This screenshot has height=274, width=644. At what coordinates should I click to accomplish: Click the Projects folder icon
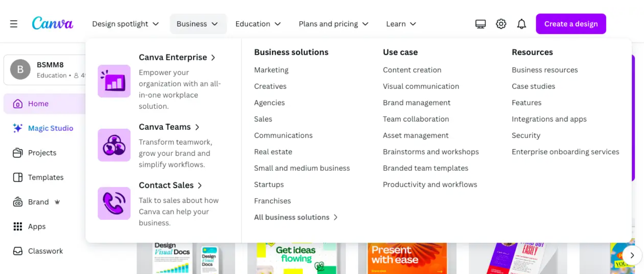pos(18,153)
